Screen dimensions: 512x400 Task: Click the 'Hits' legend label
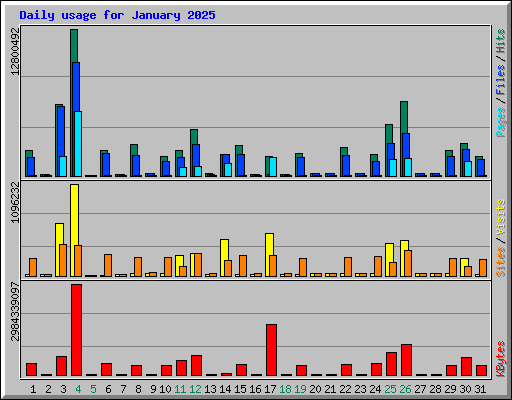[501, 41]
